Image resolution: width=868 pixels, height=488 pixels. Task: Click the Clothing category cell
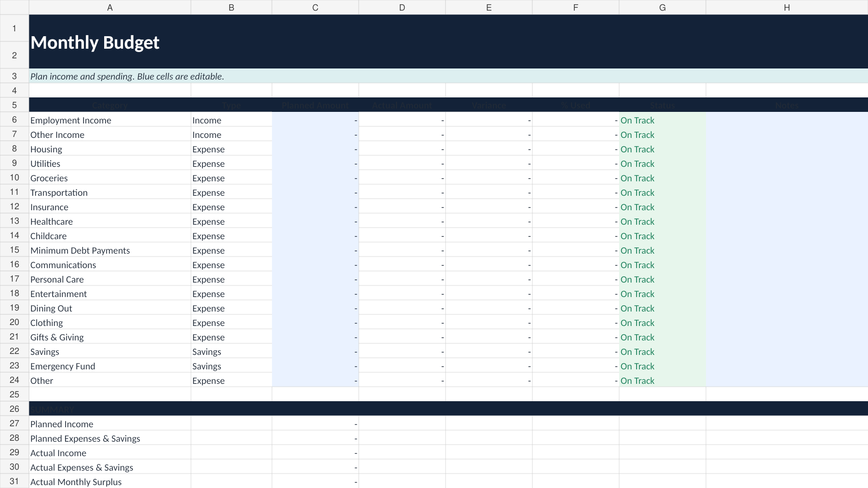click(110, 322)
